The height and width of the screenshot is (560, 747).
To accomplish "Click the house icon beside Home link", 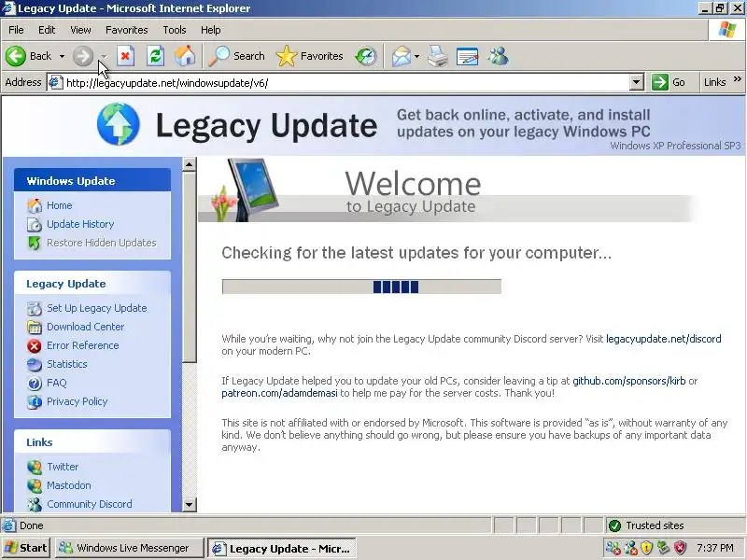I will (35, 205).
